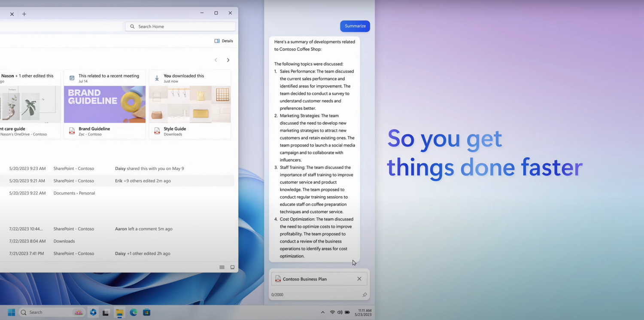Viewport: 644px width, 320px height.
Task: Click the 'Brand Guideline' file name
Action: click(x=94, y=129)
